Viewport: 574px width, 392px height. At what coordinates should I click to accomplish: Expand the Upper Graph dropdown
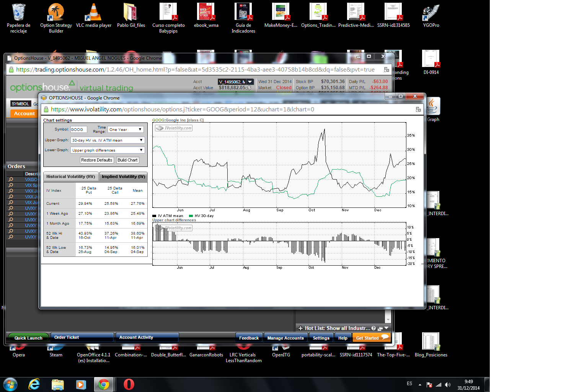click(108, 140)
